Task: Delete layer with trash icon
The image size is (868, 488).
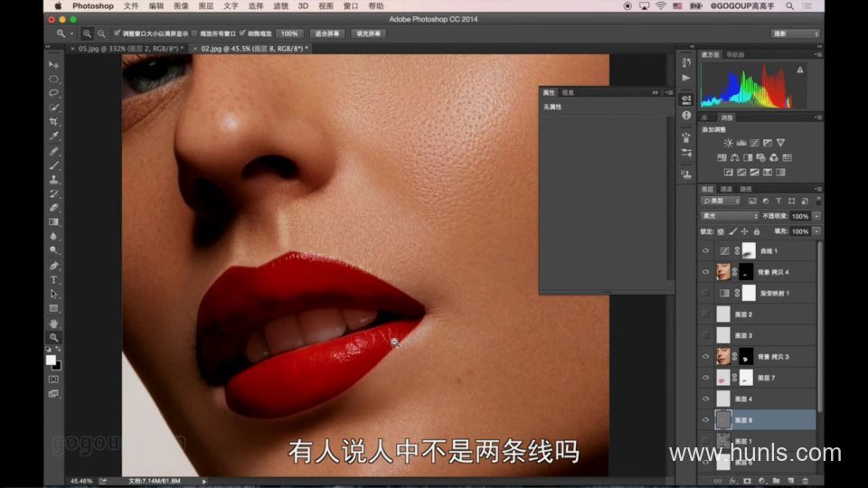Action: coord(806,481)
